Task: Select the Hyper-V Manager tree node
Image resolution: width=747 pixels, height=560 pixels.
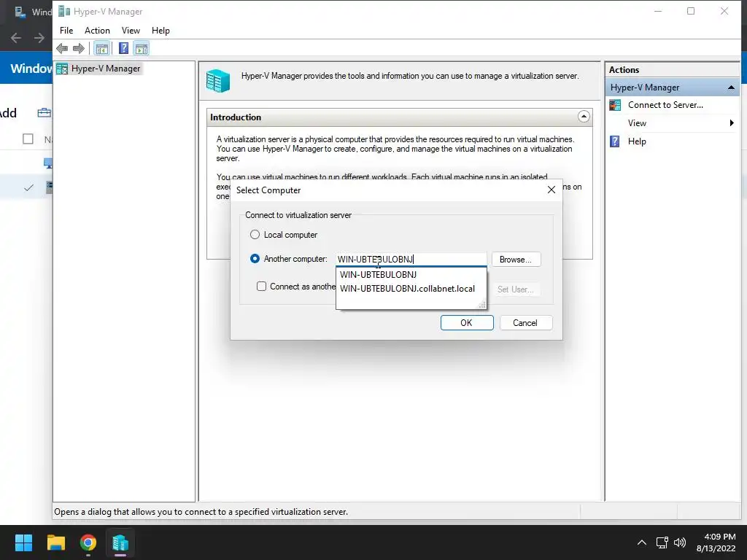Action: (98, 69)
